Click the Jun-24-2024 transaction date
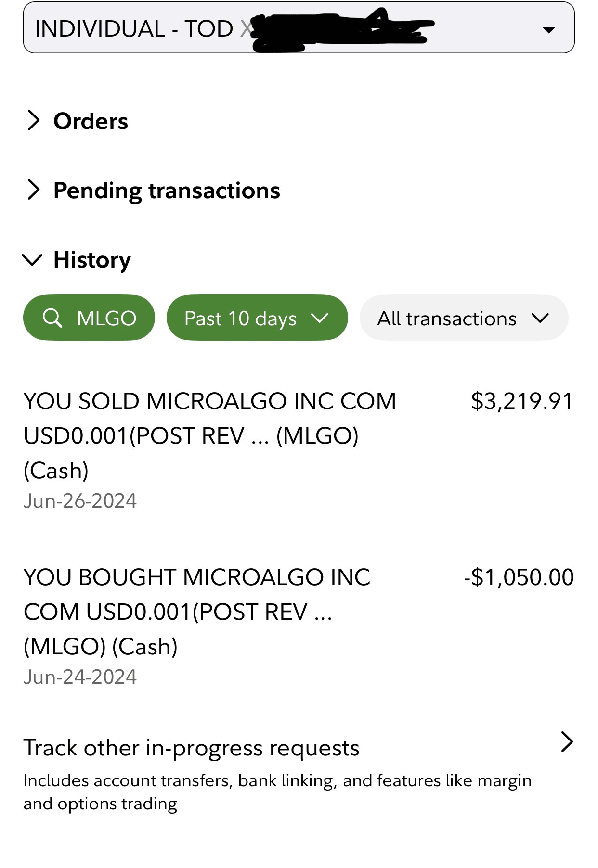The image size is (598, 868). 80,677
